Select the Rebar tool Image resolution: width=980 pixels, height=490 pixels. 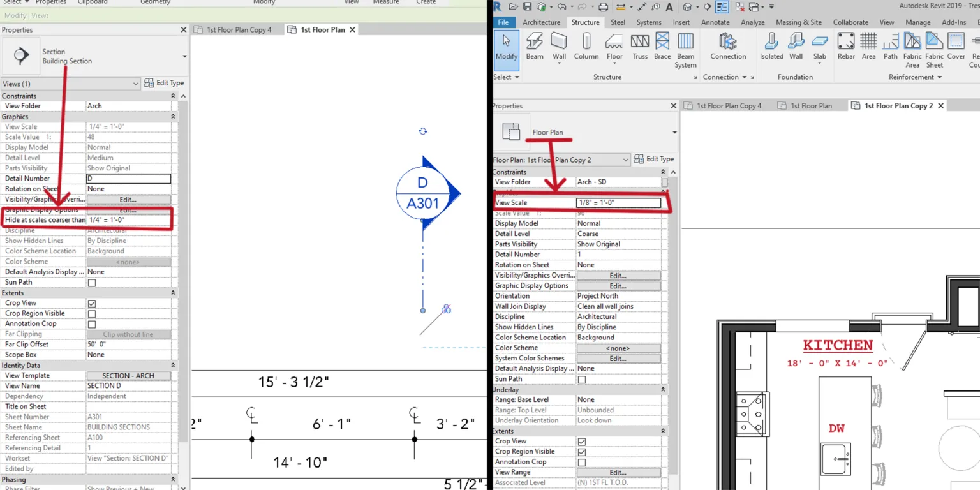point(845,45)
